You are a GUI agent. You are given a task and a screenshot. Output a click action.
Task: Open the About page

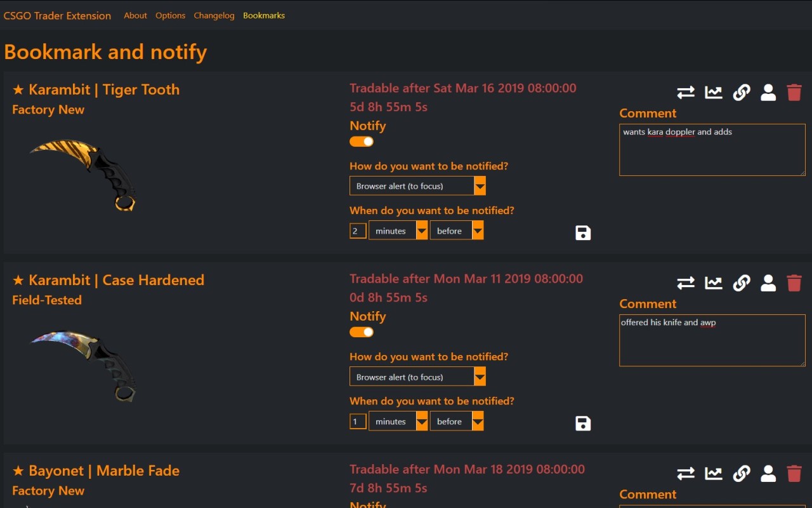click(x=135, y=15)
